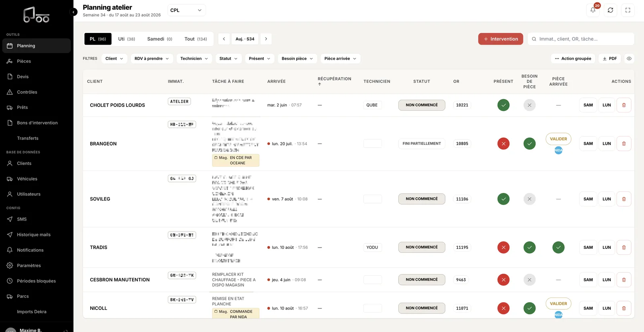Click the refresh icon in header
This screenshot has width=644, height=332.
[610, 10]
